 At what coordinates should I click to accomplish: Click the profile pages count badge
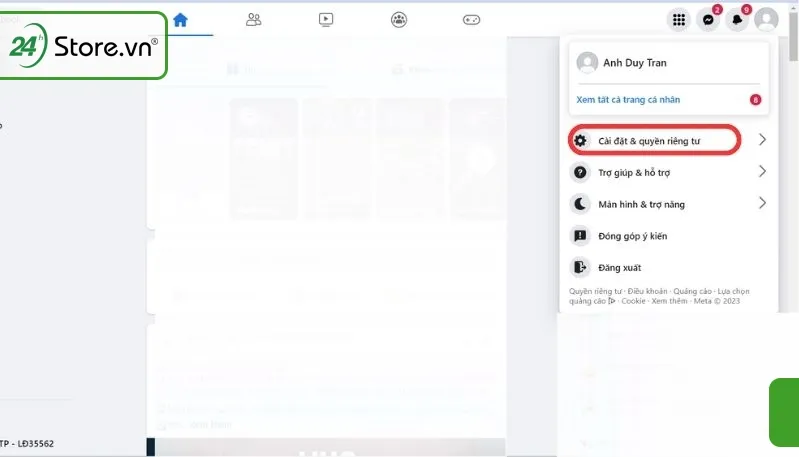(755, 100)
